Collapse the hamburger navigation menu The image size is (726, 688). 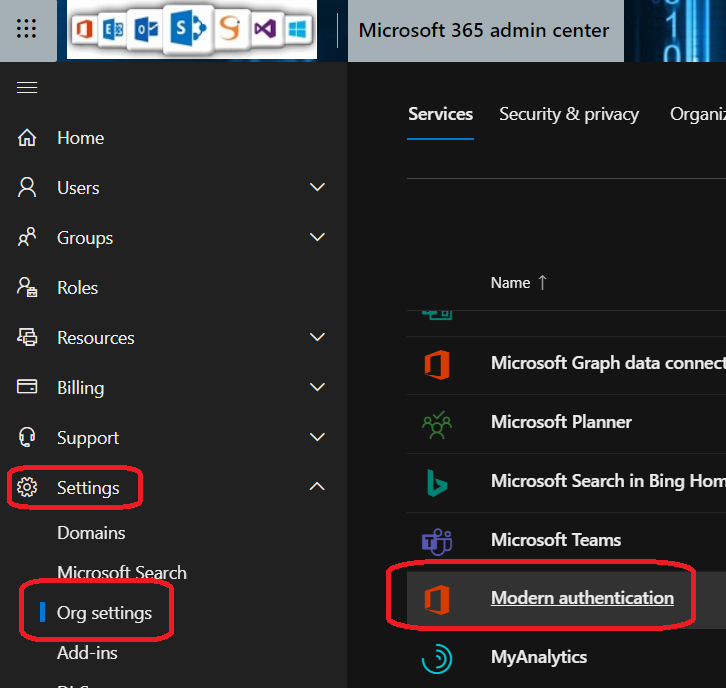27,88
